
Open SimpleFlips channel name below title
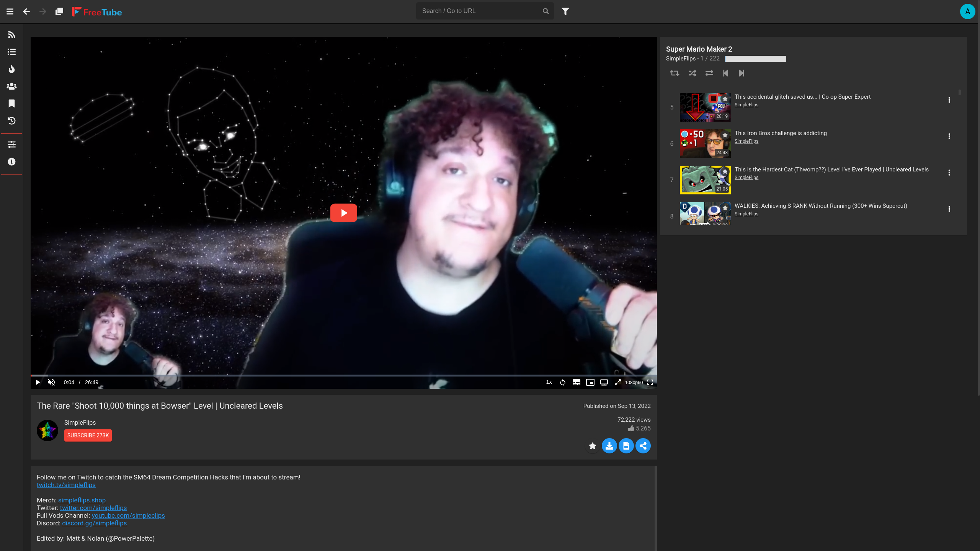point(80,422)
